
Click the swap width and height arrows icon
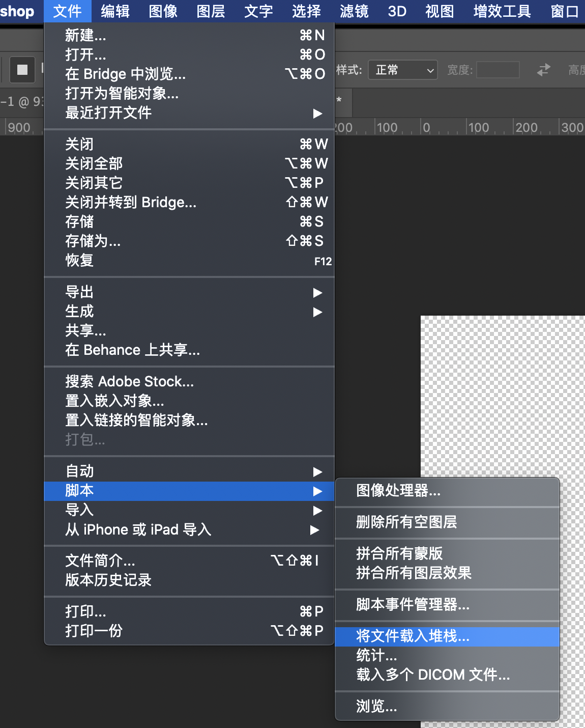[543, 70]
